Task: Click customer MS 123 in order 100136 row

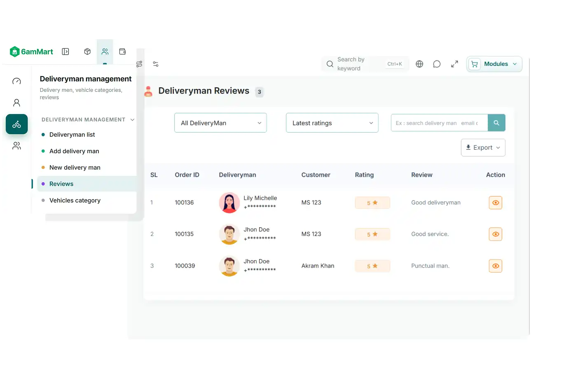Action: 311,203
